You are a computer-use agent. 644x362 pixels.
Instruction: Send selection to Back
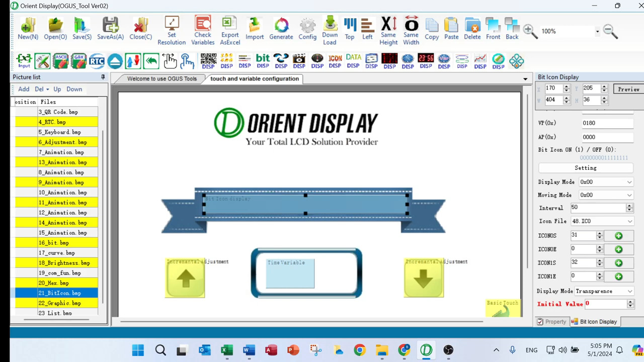(512, 29)
